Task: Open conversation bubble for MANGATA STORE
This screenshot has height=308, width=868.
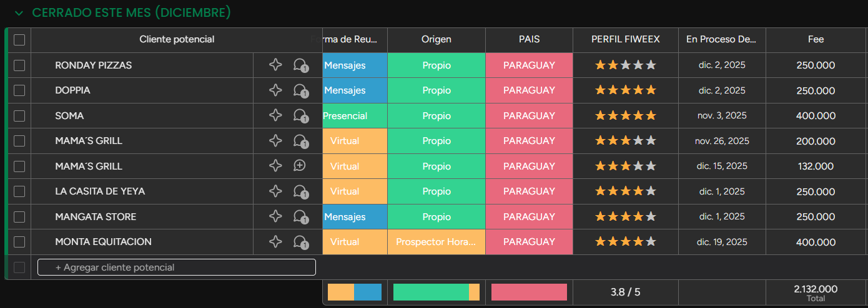Action: [x=300, y=217]
